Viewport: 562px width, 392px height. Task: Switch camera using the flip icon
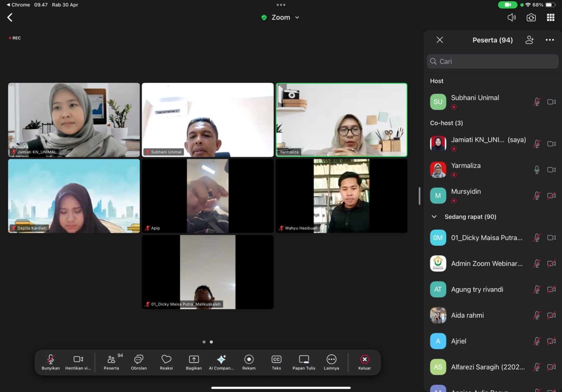[531, 18]
